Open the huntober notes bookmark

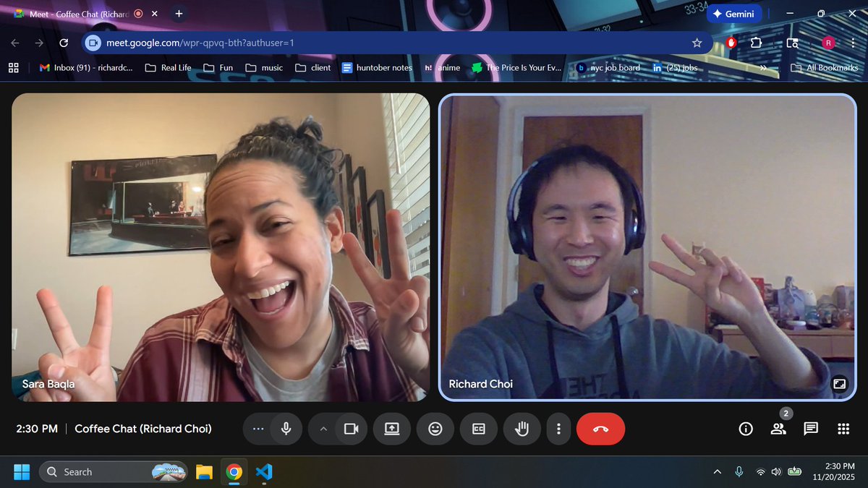pyautogui.click(x=377, y=67)
